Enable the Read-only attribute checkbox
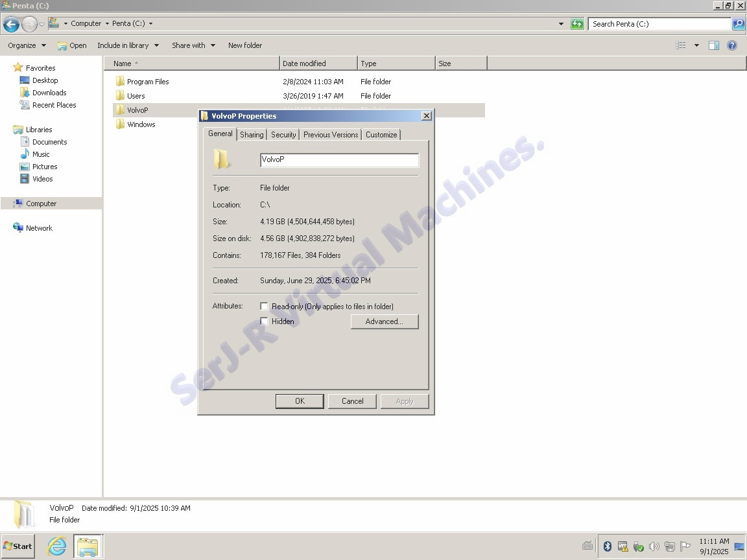 265,307
